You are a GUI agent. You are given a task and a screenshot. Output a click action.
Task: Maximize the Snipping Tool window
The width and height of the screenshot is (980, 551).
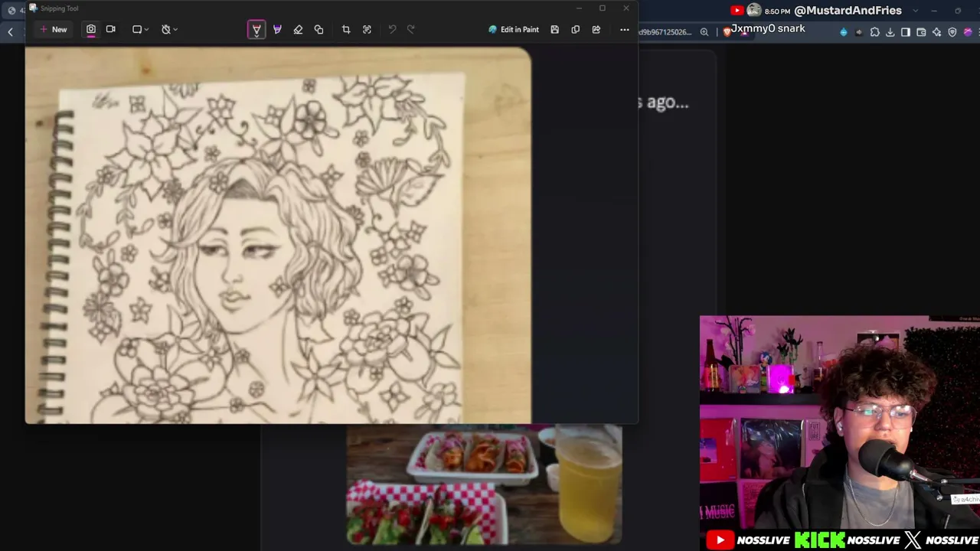(603, 8)
